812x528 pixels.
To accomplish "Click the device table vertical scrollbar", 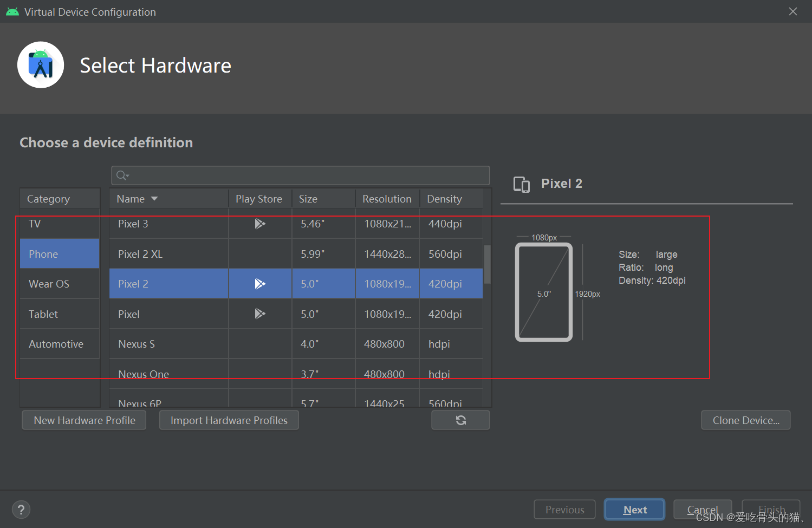I will pyautogui.click(x=488, y=264).
